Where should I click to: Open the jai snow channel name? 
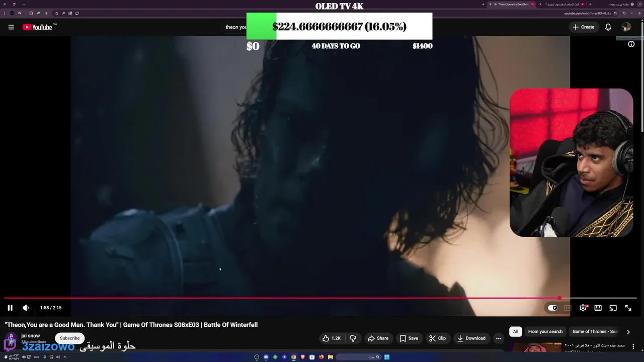(31, 336)
